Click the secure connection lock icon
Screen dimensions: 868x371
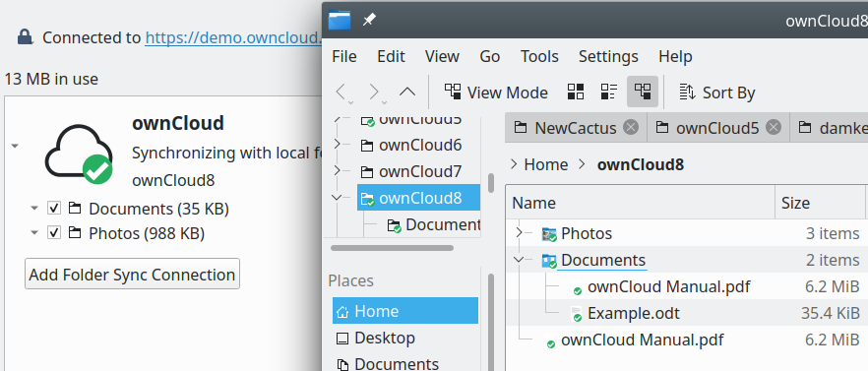(25, 37)
